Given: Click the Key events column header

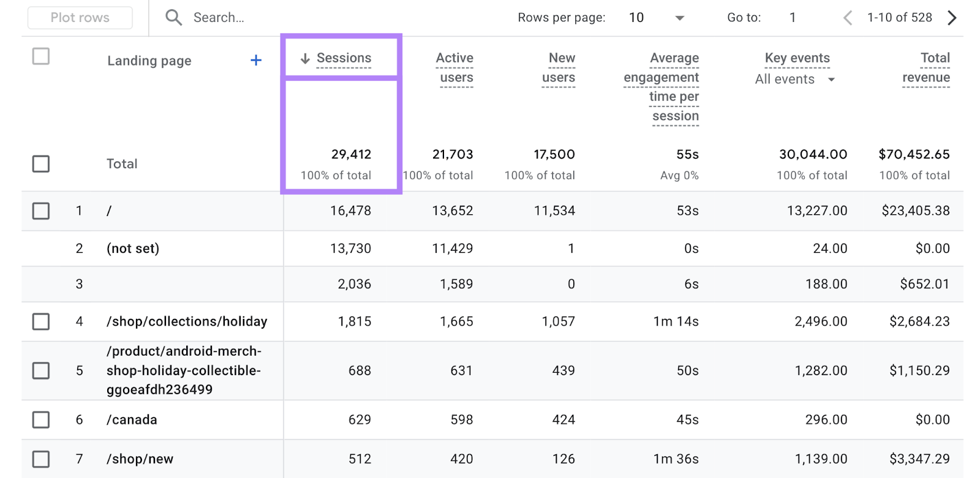Looking at the screenshot, I should pyautogui.click(x=797, y=58).
